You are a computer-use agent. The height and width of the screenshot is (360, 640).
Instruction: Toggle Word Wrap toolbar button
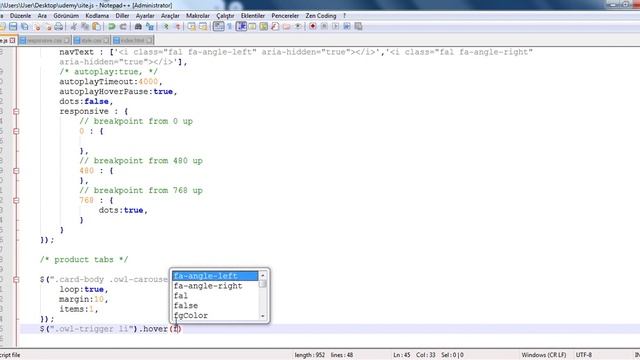218,27
